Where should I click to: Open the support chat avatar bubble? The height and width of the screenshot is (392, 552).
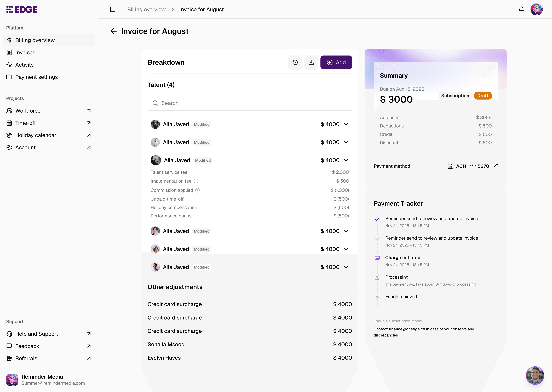(535, 375)
